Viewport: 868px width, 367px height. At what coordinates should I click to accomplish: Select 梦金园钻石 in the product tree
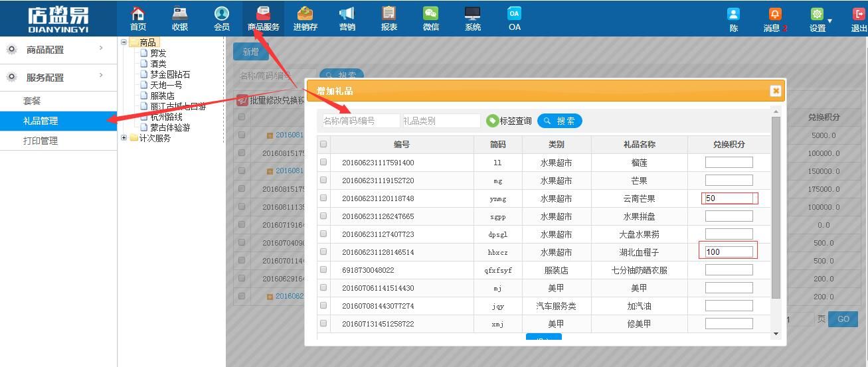click(x=170, y=74)
